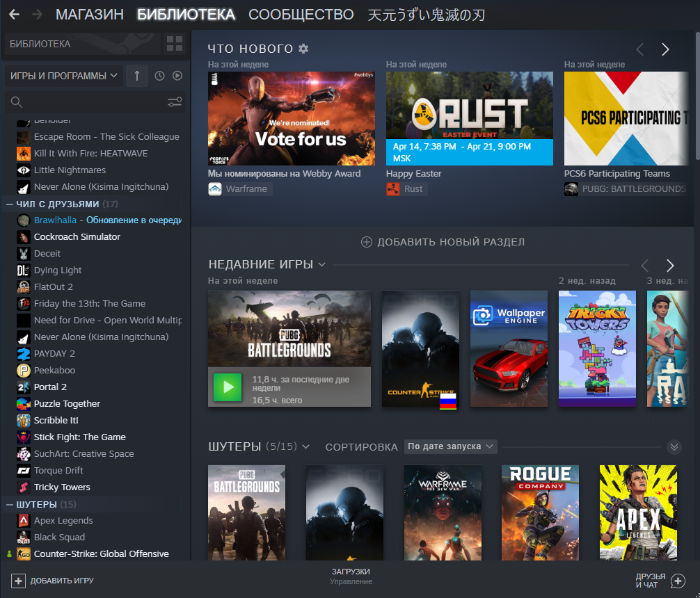Viewport: 700px width, 598px height.
Task: Click the sort ascending arrow button
Action: 136,76
